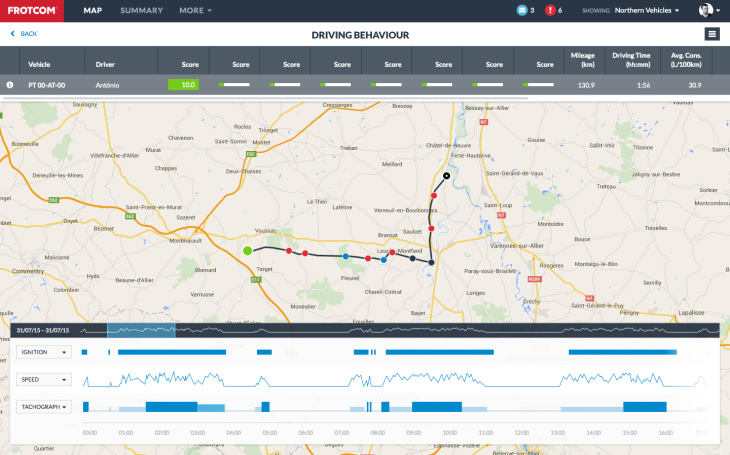Open the MORE menu
Viewport: 730px width, 455px height.
point(195,10)
